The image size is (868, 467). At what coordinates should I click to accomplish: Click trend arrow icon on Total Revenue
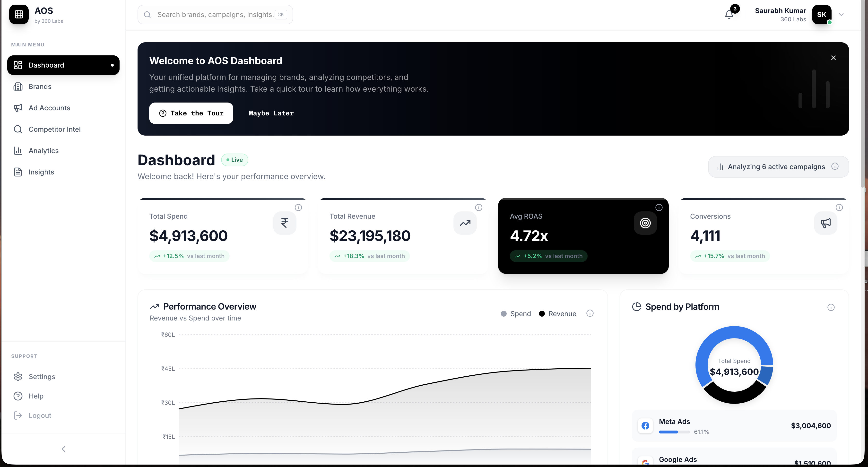(x=465, y=223)
